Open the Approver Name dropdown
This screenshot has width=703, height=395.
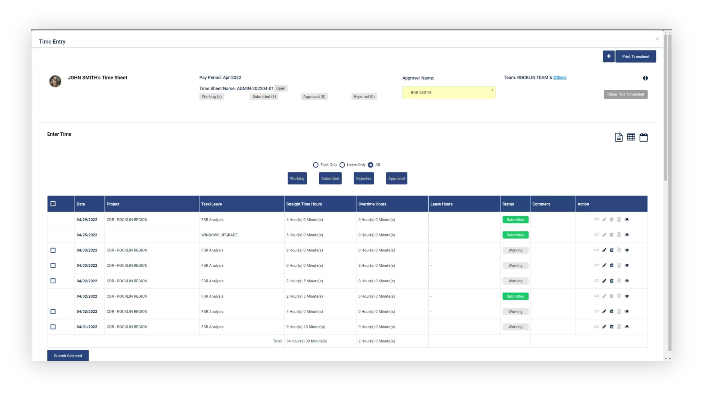448,92
